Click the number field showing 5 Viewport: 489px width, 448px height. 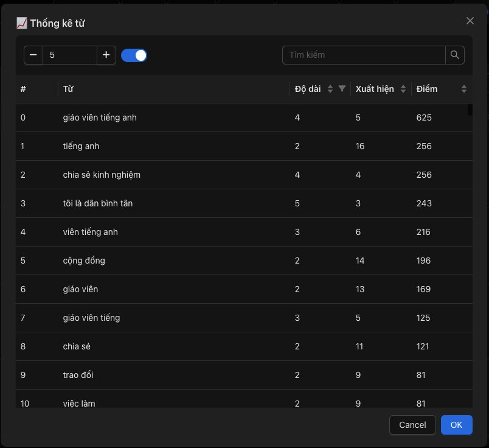pyautogui.click(x=70, y=55)
